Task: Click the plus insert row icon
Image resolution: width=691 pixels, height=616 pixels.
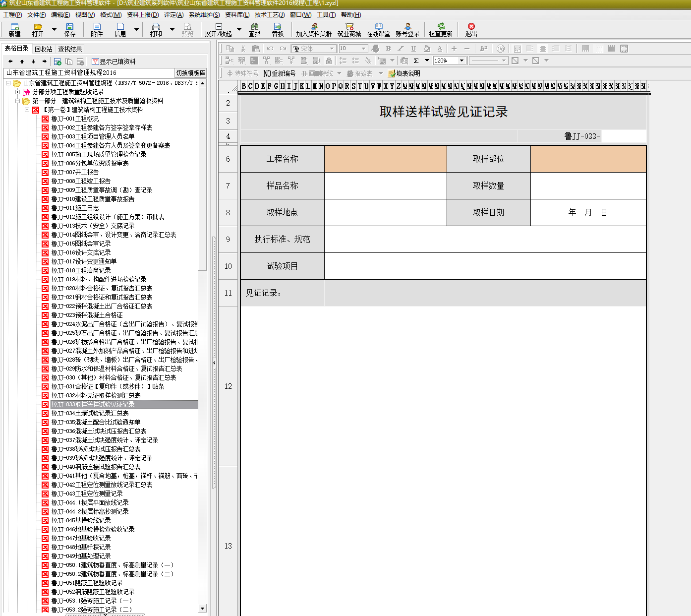Action: click(454, 49)
